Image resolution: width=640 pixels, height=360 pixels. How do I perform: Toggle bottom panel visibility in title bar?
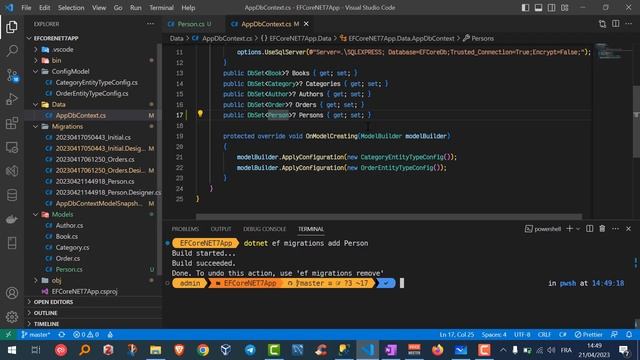pyautogui.click(x=538, y=7)
